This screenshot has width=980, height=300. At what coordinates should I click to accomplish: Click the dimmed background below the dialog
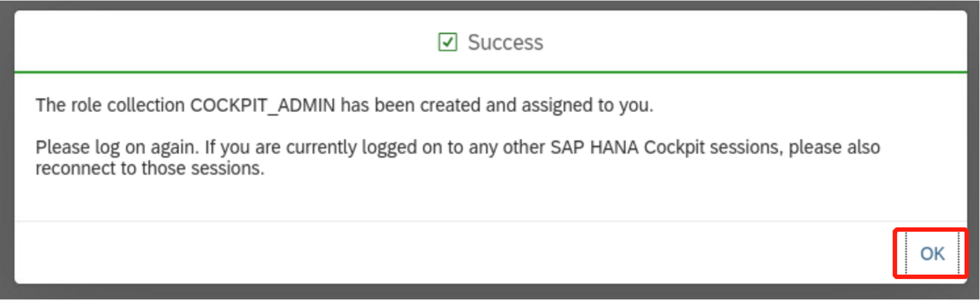(x=491, y=293)
